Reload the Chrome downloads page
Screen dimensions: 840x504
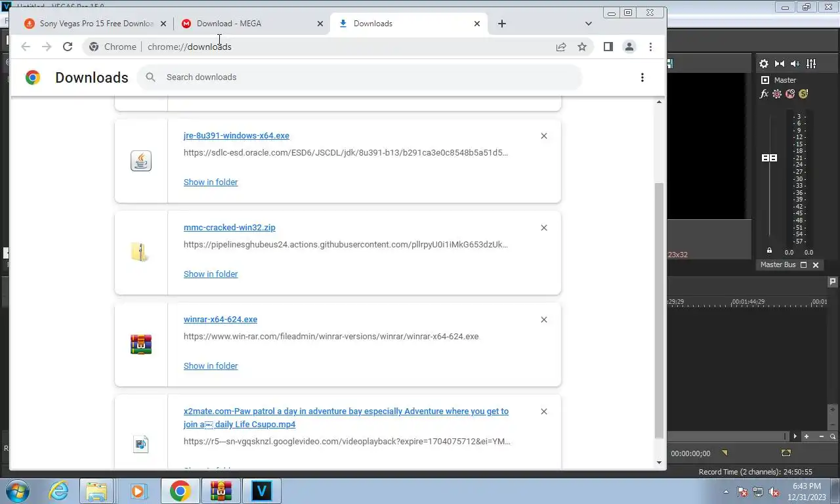tap(68, 47)
